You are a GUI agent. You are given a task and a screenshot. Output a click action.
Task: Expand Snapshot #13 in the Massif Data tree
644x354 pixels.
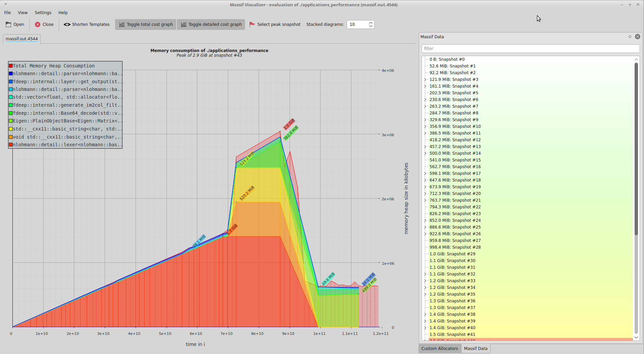tap(425, 147)
